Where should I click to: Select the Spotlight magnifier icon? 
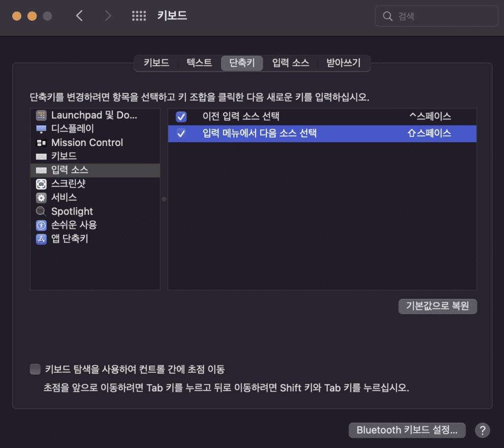[x=41, y=211]
